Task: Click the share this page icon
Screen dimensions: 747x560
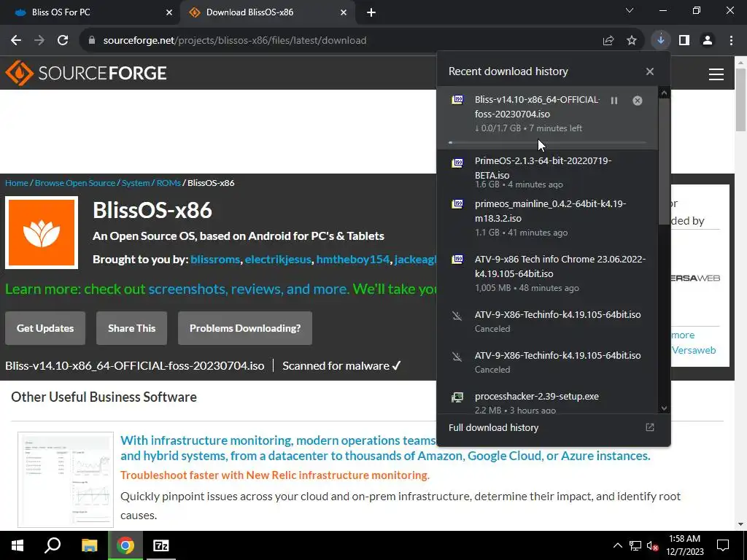Action: pos(608,41)
